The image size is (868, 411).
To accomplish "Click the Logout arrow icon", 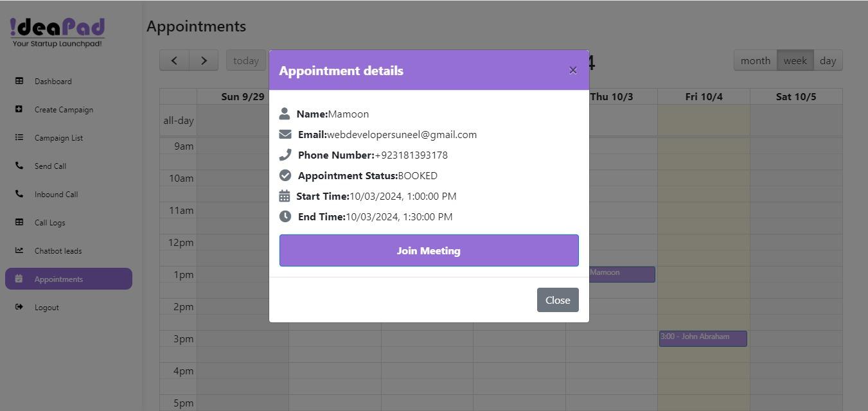I will click(x=19, y=307).
